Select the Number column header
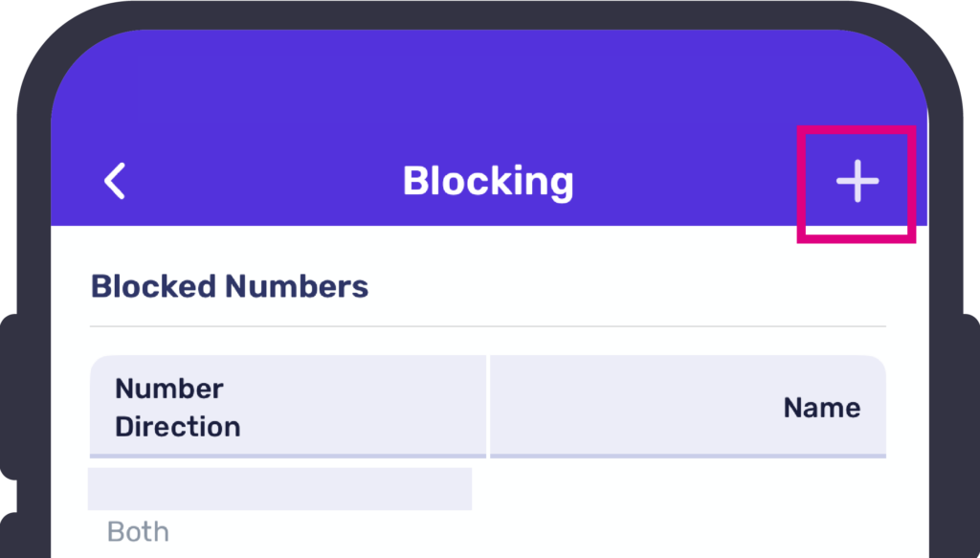Image resolution: width=980 pixels, height=558 pixels. [169, 389]
